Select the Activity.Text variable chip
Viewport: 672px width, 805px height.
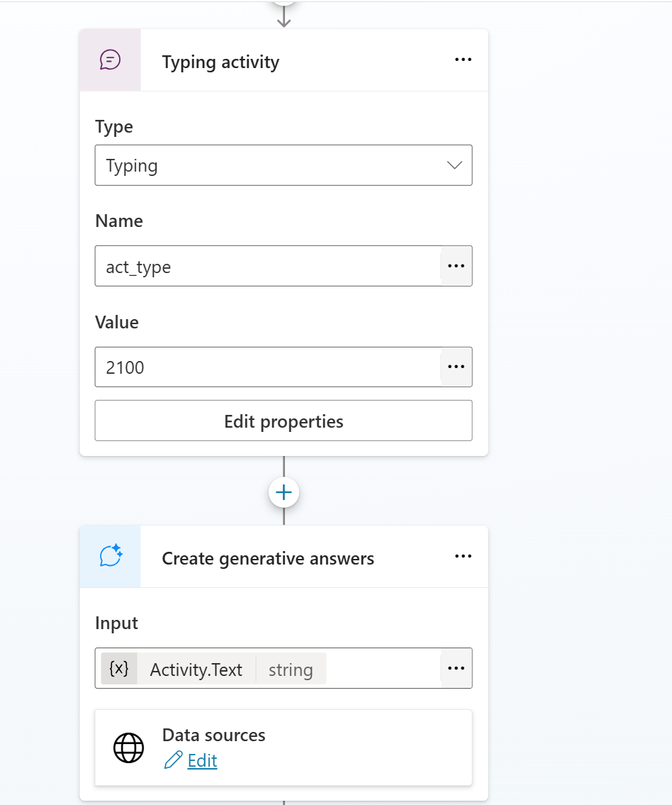196,670
